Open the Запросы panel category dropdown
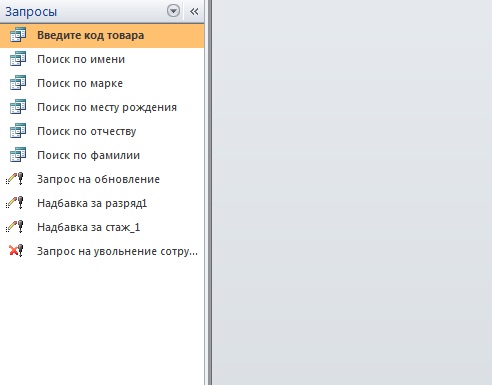 click(x=173, y=11)
